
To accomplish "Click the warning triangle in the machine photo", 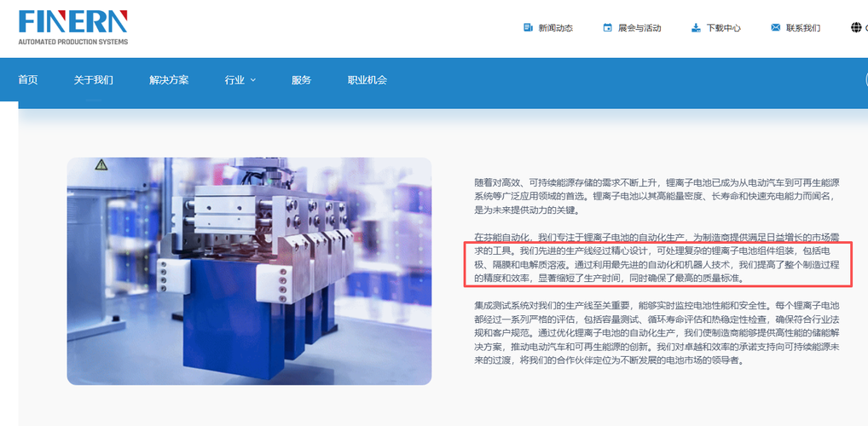I will tap(101, 164).
